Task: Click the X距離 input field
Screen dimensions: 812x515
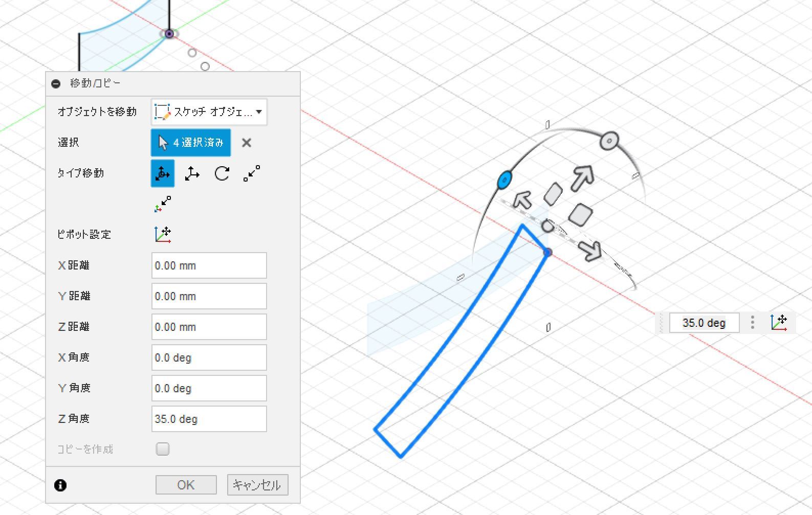Action: (x=209, y=265)
